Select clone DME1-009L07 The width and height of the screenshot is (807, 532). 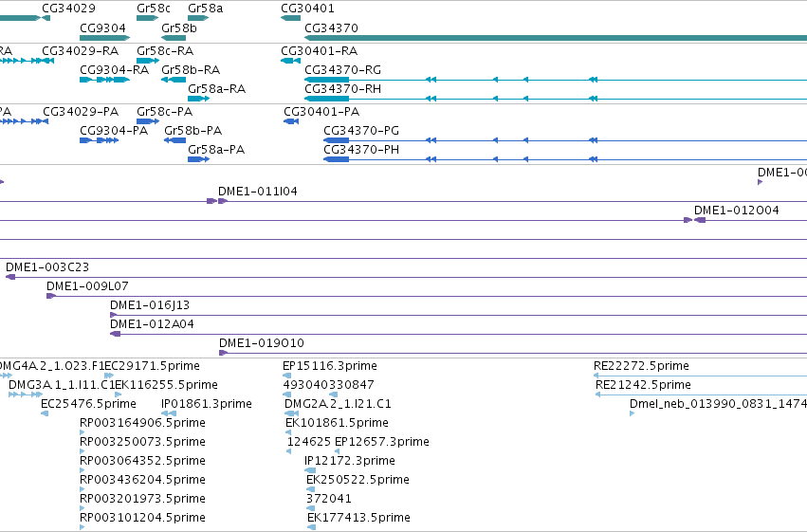pos(87,286)
